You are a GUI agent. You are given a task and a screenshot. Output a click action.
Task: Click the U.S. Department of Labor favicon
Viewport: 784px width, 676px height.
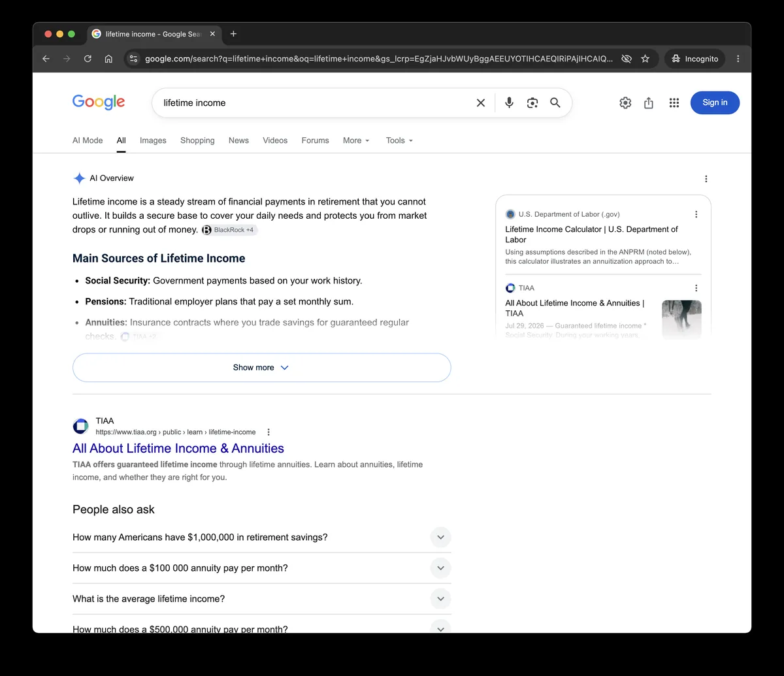[510, 214]
